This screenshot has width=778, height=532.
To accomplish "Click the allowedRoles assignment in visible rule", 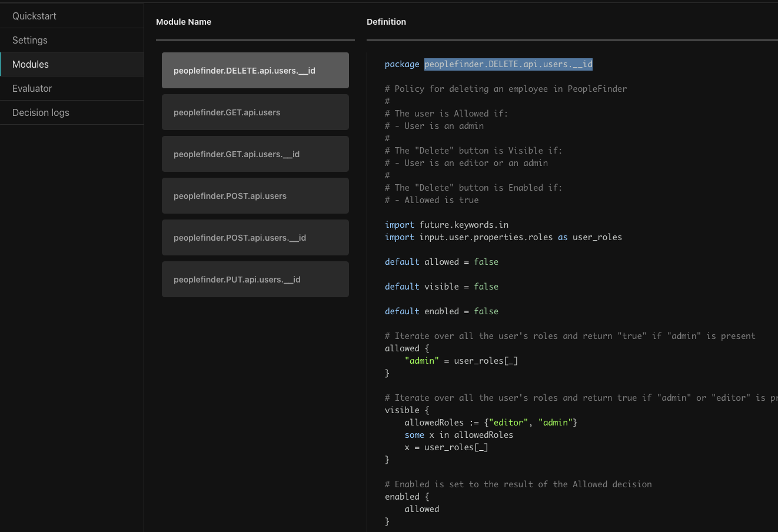I will tap(490, 422).
